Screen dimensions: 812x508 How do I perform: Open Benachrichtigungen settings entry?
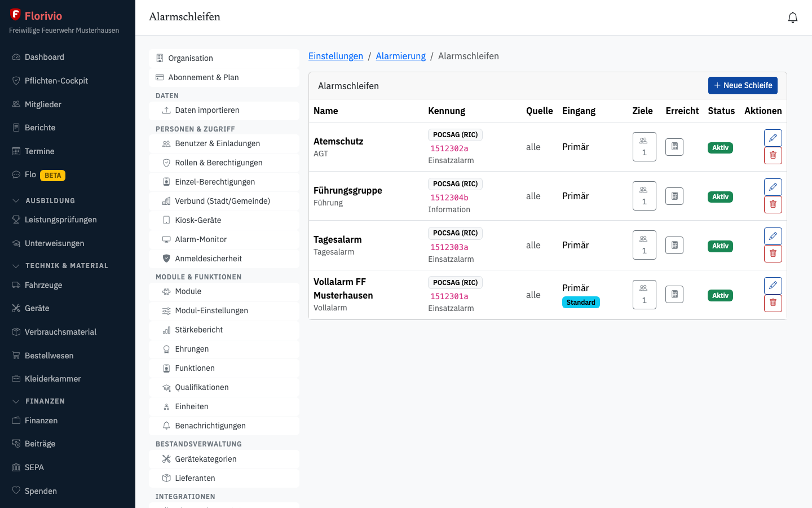tap(224, 426)
